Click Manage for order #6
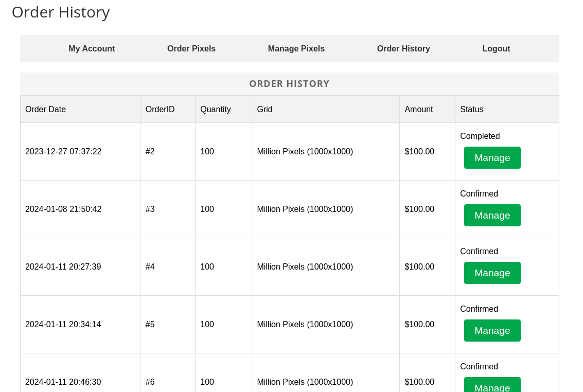Image resolution: width=583 pixels, height=392 pixels. coord(492,386)
